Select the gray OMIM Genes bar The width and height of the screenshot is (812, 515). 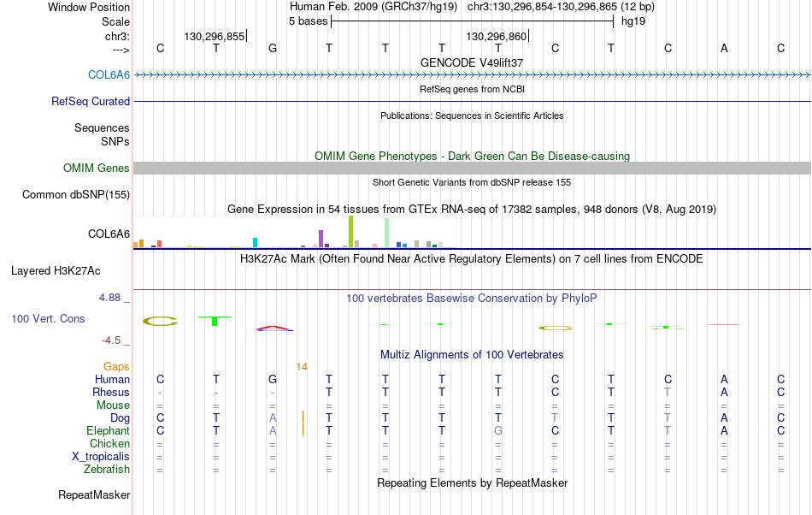pos(472,168)
